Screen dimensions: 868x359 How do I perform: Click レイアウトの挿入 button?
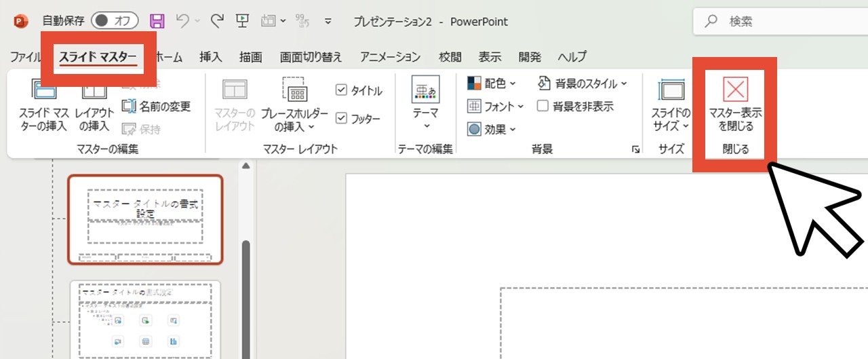[94, 105]
